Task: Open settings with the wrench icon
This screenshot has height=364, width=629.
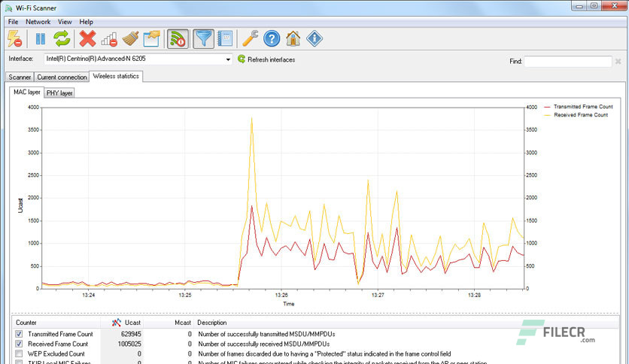Action: 251,39
